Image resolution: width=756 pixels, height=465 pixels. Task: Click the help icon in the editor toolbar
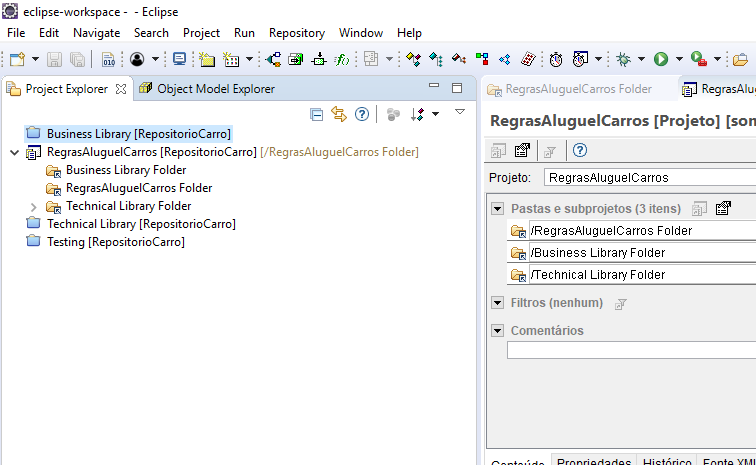(580, 150)
